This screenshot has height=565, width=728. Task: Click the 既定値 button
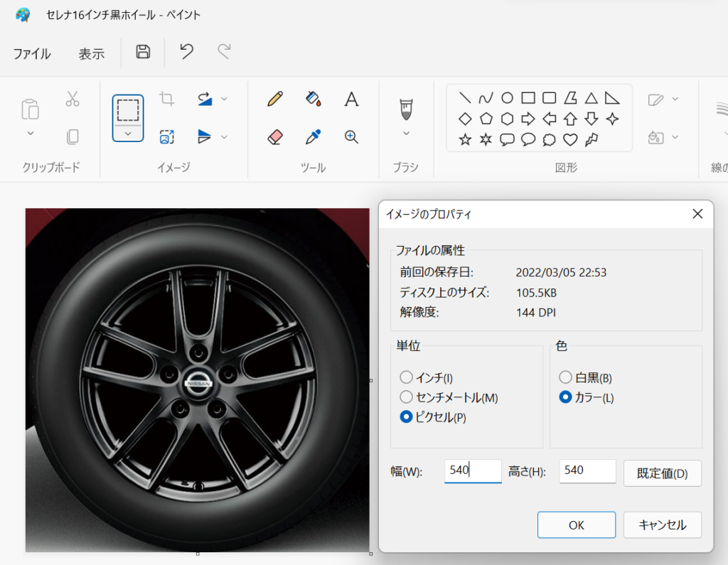point(662,473)
